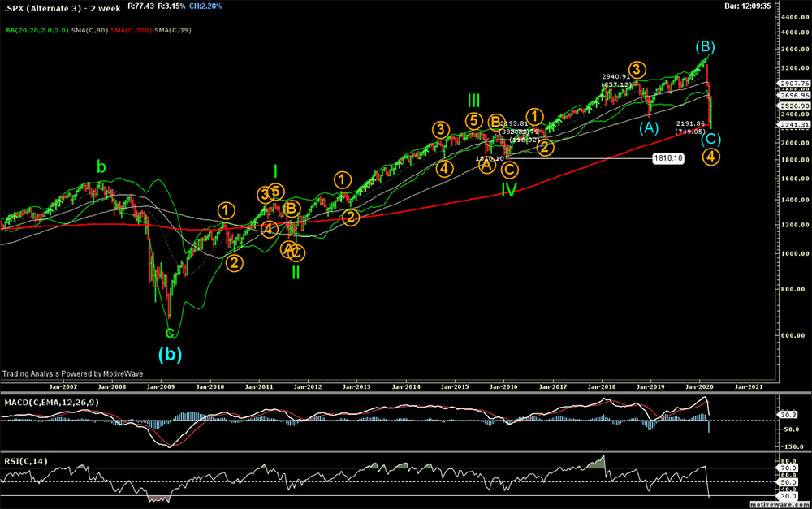Click the 1810.10 price level label

pos(667,158)
